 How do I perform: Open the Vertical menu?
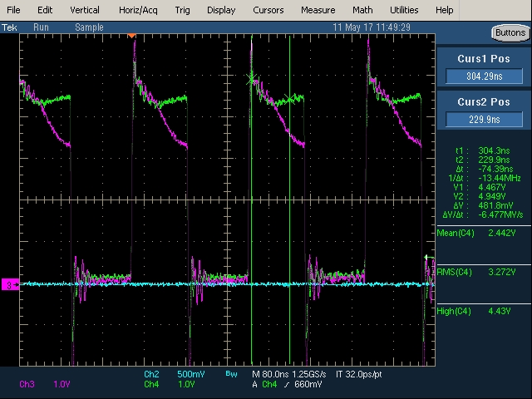tap(85, 10)
